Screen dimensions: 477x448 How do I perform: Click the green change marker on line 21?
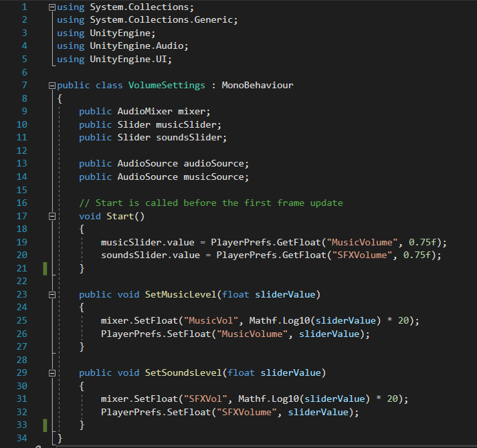[45, 269]
